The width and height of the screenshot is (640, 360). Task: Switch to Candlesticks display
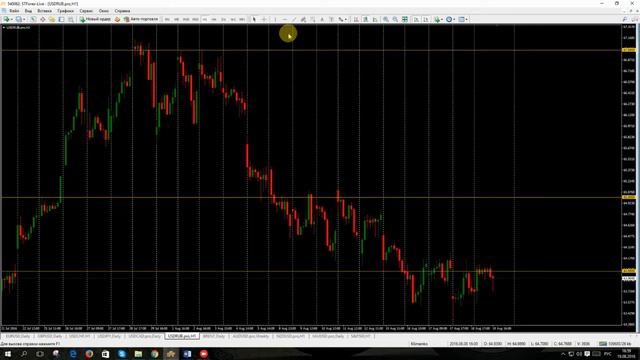tap(366, 19)
